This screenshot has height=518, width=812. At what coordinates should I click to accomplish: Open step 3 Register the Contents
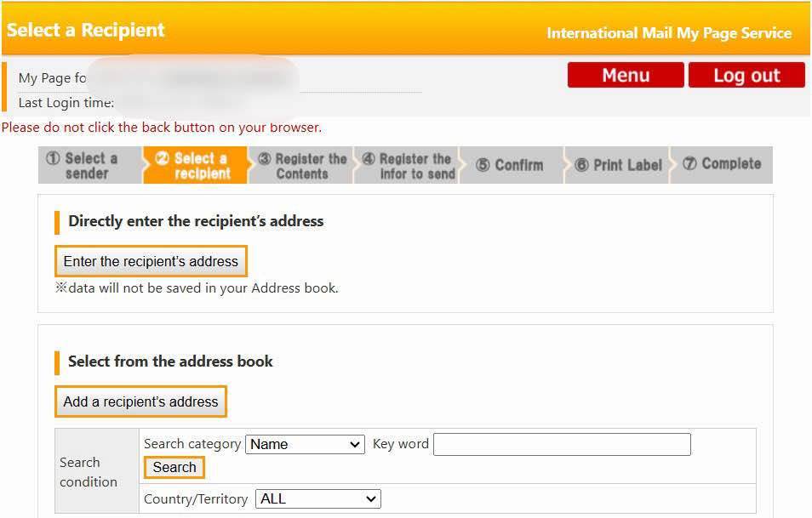click(302, 165)
